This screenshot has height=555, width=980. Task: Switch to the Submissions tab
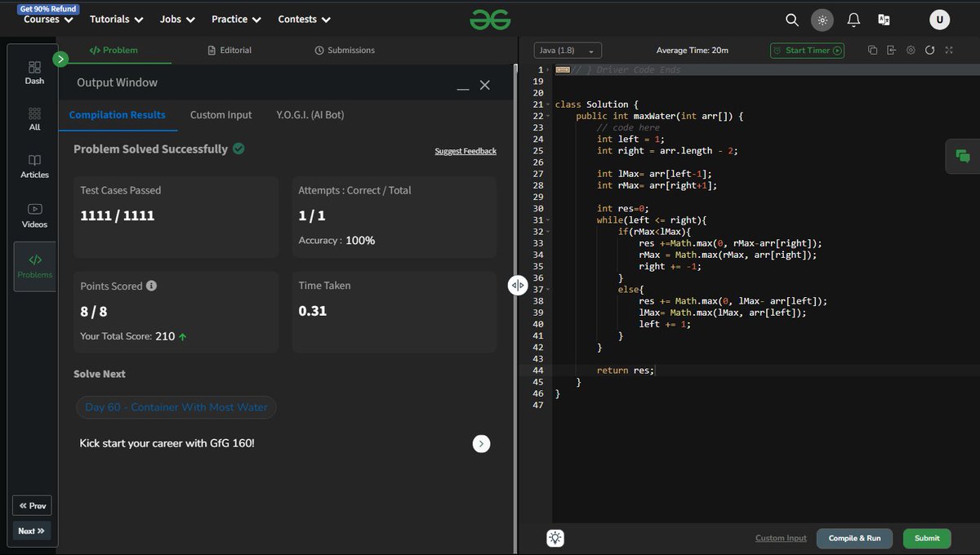pos(345,51)
